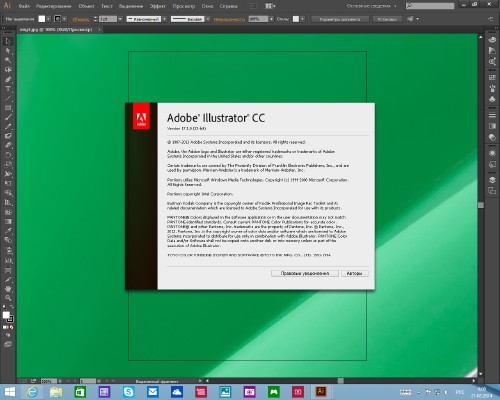This screenshot has height=400, width=500.
Task: Select the Lasso tool
Action: coord(8,70)
